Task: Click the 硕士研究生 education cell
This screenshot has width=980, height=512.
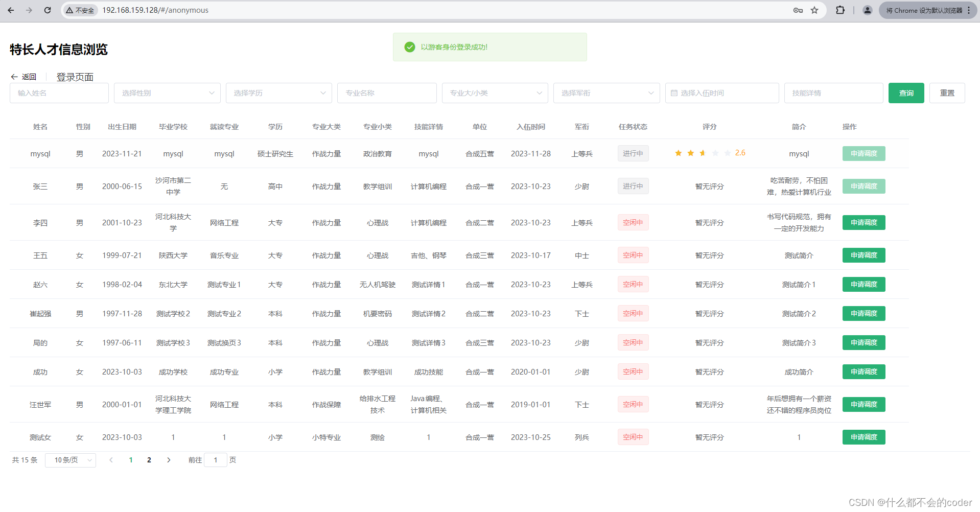Action: click(275, 154)
